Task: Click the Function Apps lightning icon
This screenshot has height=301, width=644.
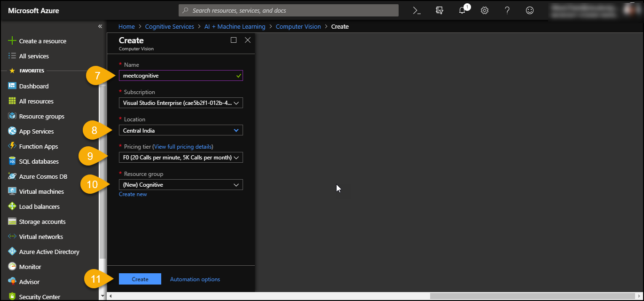Action: 12,146
